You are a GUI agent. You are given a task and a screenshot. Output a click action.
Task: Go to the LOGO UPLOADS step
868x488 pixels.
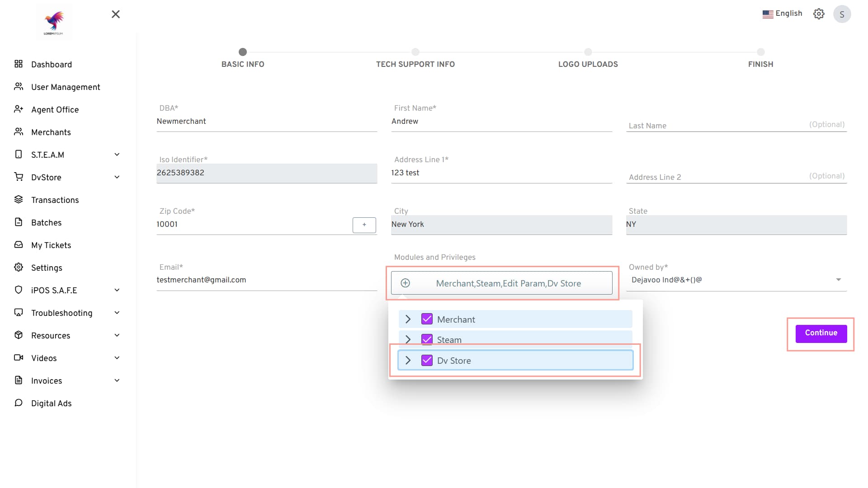click(x=588, y=58)
